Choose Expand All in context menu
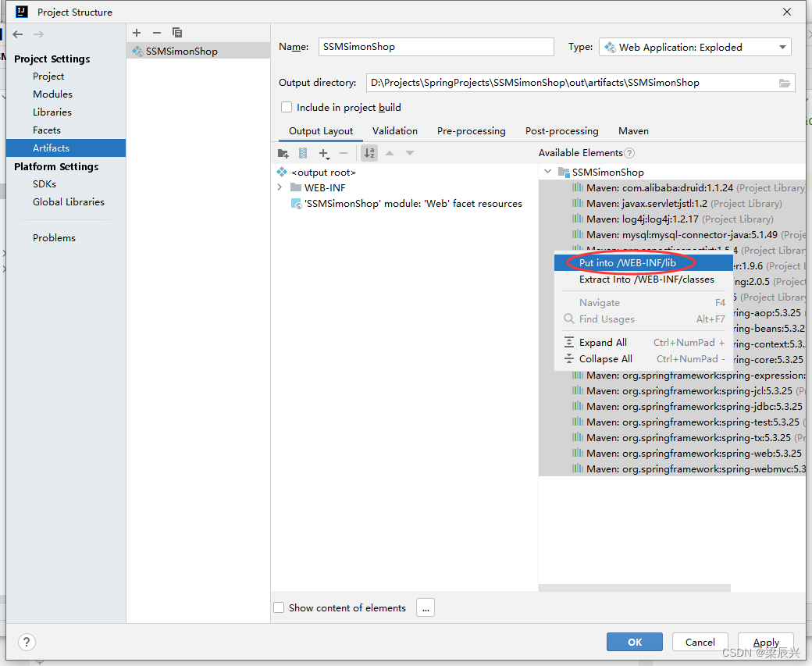Viewport: 812px width, 666px height. click(643, 342)
